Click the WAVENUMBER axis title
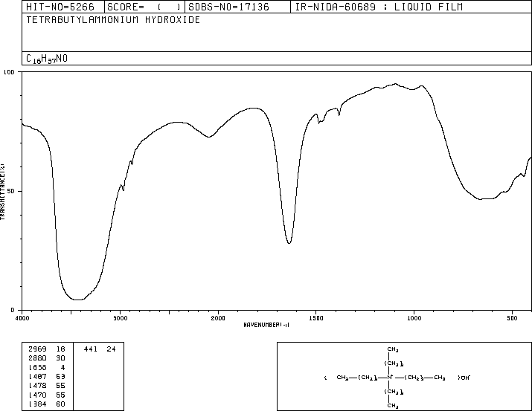Image resolution: width=532 pixels, height=411 pixels. [x=266, y=325]
